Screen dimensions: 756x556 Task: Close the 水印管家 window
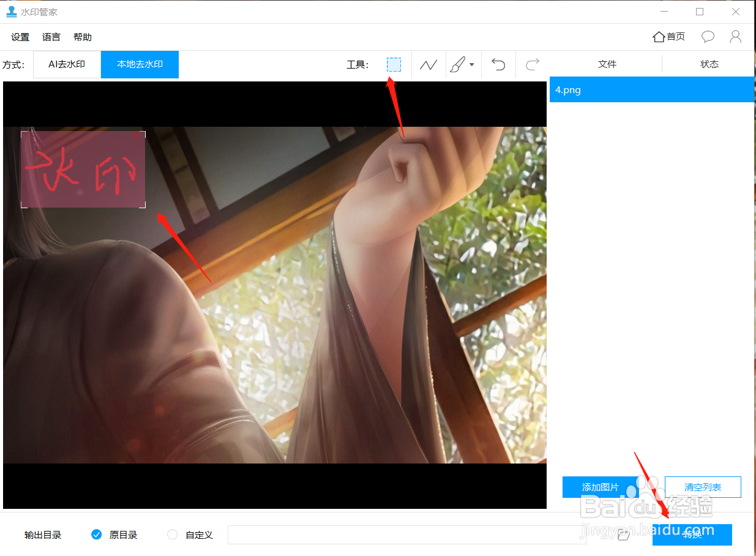tap(735, 12)
